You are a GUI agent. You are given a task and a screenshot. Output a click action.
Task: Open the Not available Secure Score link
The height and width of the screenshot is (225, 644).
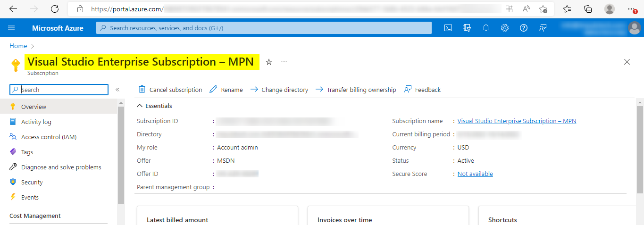475,174
